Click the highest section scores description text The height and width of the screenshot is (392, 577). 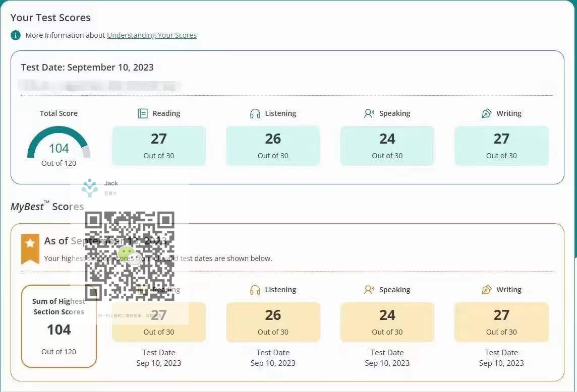pos(158,258)
